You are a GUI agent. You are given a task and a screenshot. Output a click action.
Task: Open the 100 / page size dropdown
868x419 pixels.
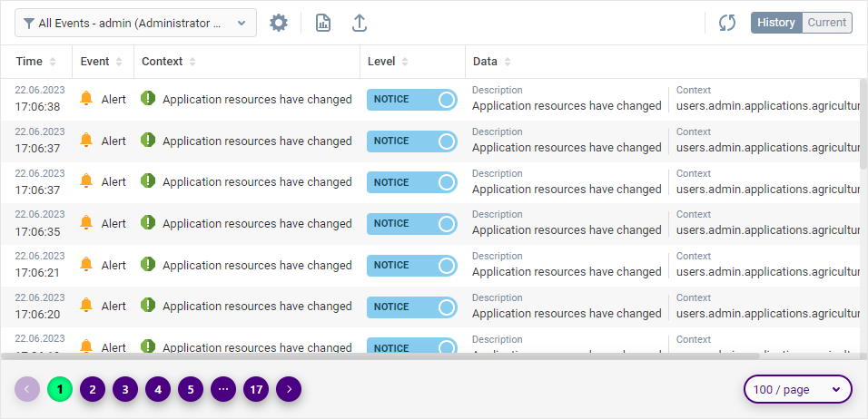coord(798,389)
